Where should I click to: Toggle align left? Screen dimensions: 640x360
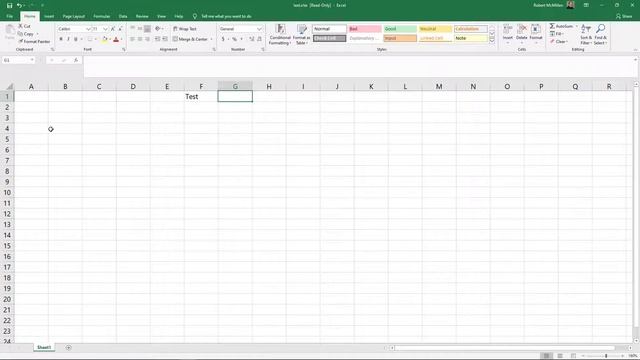132,39
